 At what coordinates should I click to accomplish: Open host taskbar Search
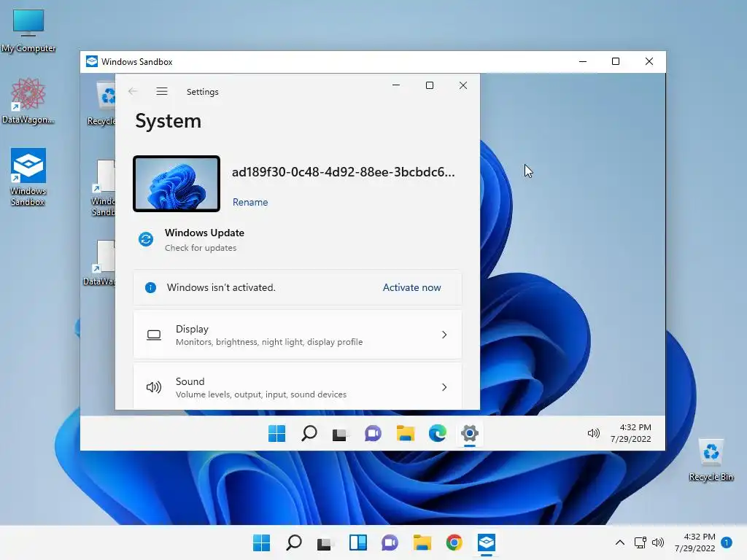(x=294, y=542)
